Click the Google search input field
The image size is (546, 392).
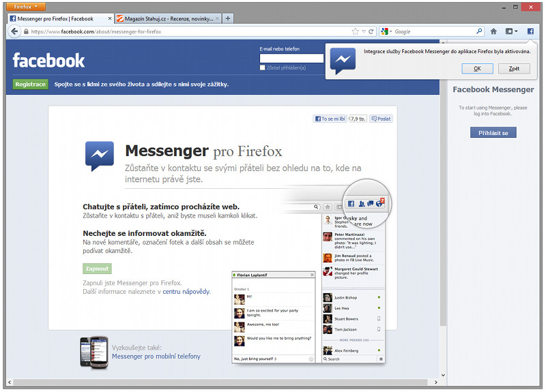tap(434, 31)
